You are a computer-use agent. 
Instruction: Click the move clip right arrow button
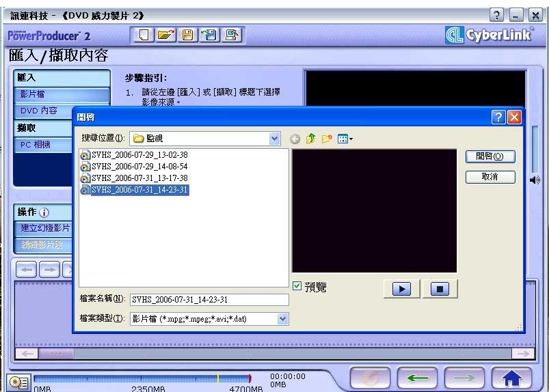pos(49,270)
